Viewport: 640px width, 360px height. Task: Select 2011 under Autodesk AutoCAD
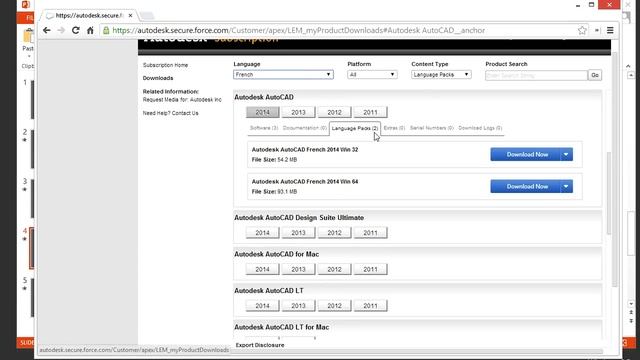pos(370,112)
